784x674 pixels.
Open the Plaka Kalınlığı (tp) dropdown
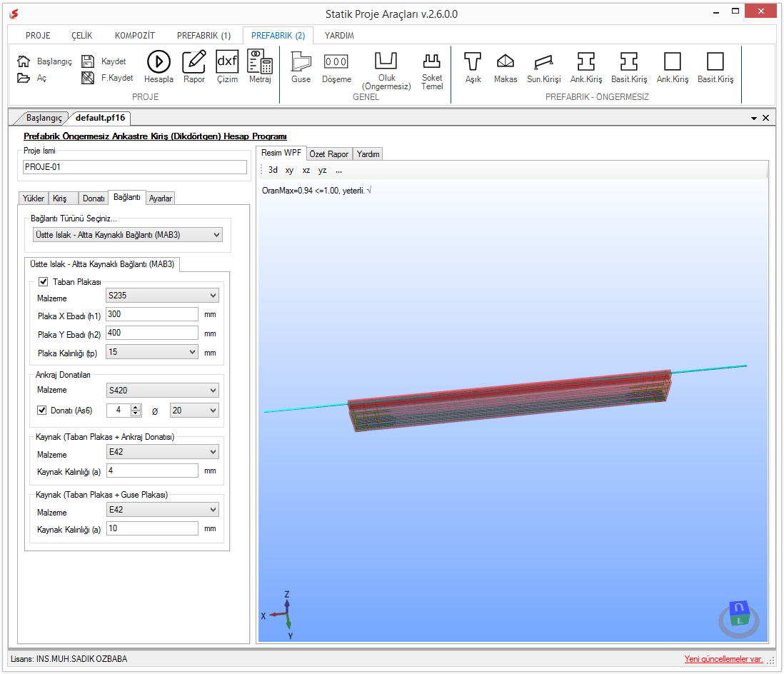(x=152, y=352)
